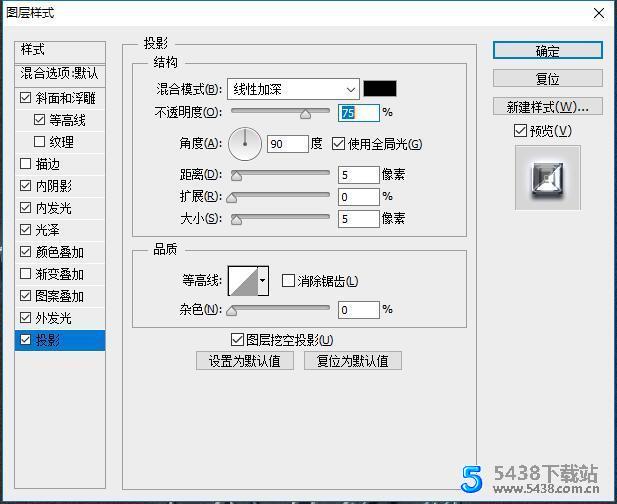Toggle the 内阴影 checkbox
This screenshot has width=617, height=504.
(x=26, y=186)
